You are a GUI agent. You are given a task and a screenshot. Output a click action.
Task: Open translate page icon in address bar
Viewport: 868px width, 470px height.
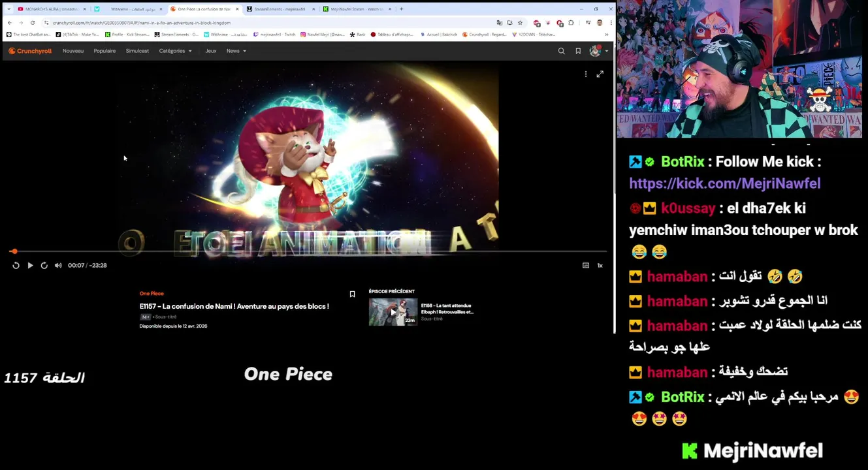tap(500, 23)
